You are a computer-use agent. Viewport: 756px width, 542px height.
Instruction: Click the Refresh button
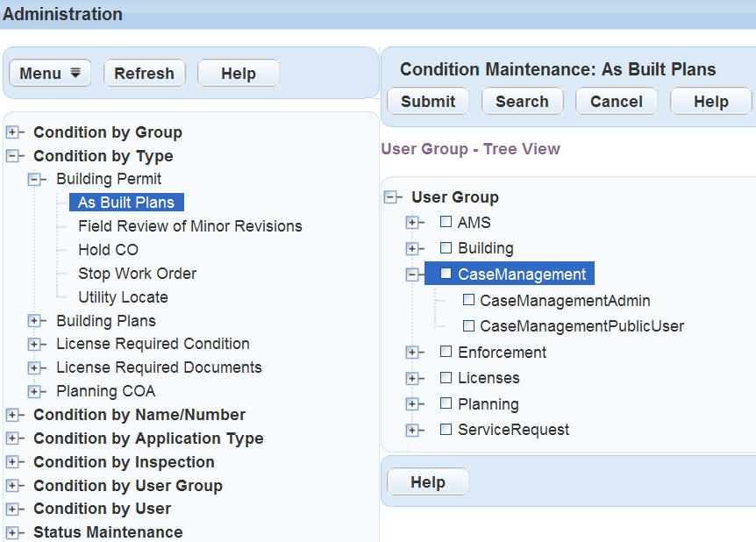point(145,74)
